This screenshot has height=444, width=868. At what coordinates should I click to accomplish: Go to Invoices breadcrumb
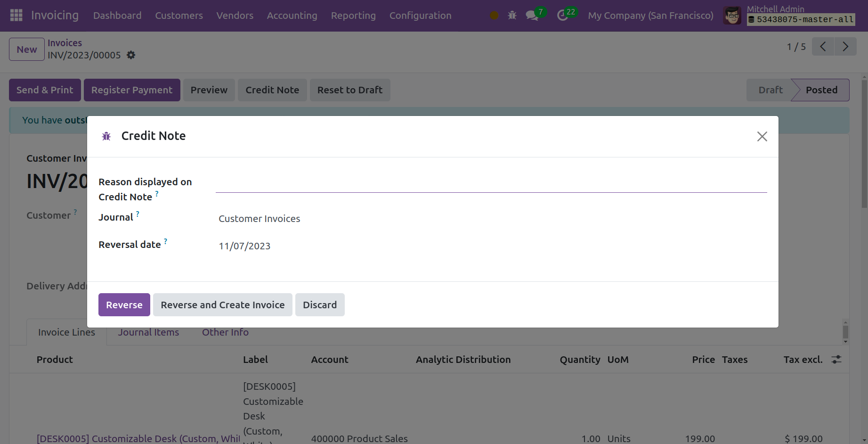[x=65, y=43]
